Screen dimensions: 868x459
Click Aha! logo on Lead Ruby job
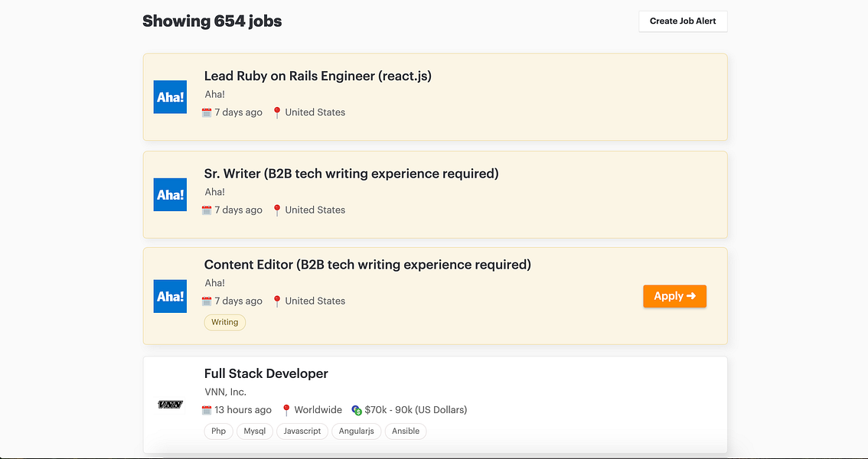[170, 97]
